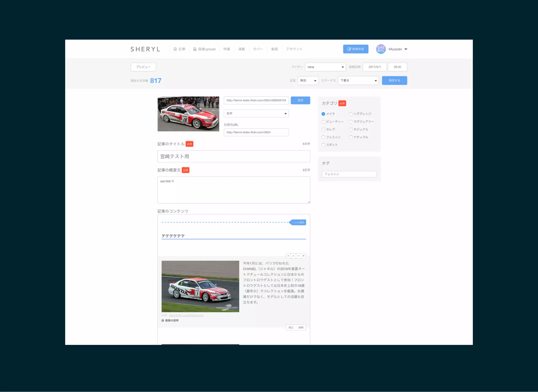Click the red race car cover thumbnail
Image resolution: width=538 pixels, height=392 pixels.
188,114
